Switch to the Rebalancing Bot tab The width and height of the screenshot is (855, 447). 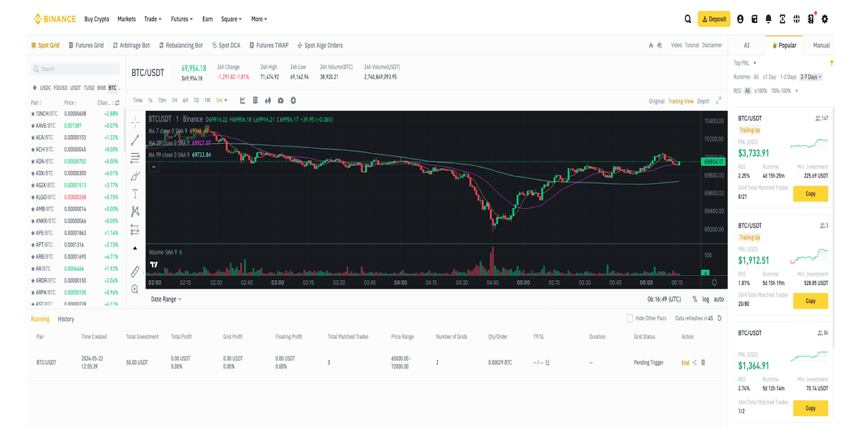[181, 45]
